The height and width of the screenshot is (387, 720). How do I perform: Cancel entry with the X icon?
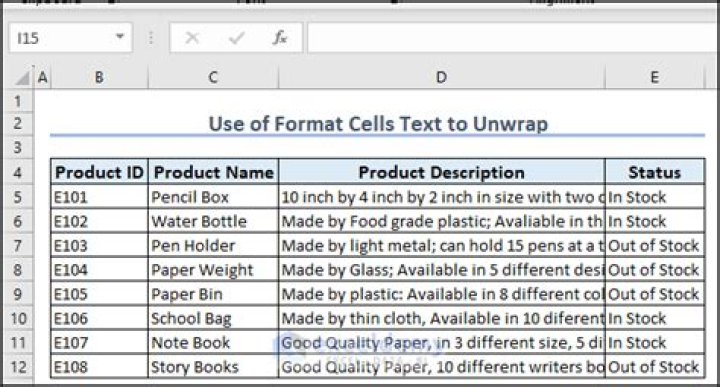(192, 38)
